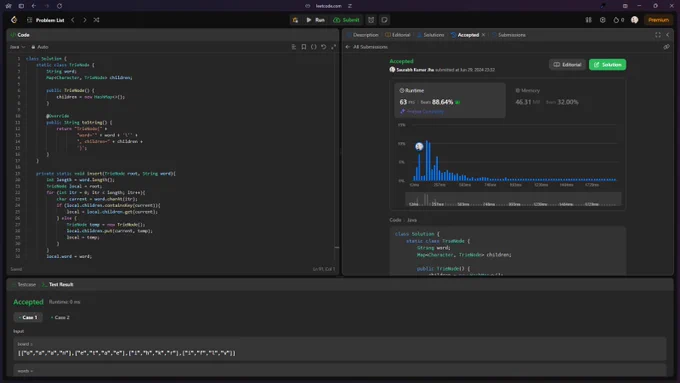This screenshot has height=383, width=680.
Task: Click the green Solution button
Action: tap(607, 65)
